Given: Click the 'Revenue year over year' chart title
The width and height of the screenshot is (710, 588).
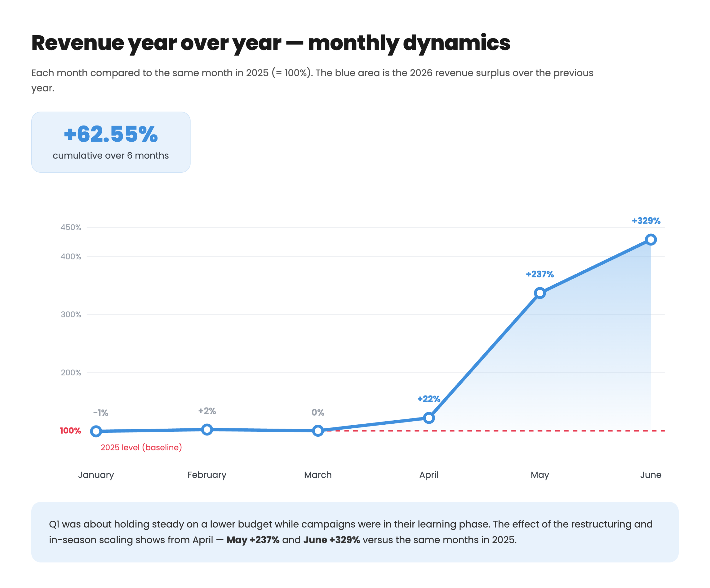Looking at the screenshot, I should 271,43.
